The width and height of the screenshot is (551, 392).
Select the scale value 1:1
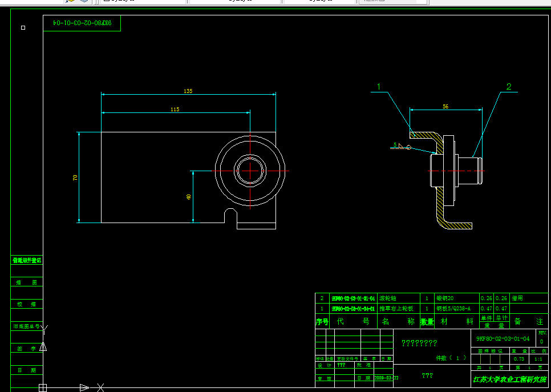[538, 359]
